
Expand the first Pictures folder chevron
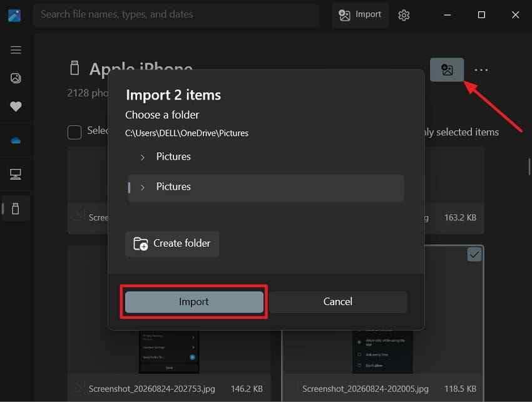143,157
